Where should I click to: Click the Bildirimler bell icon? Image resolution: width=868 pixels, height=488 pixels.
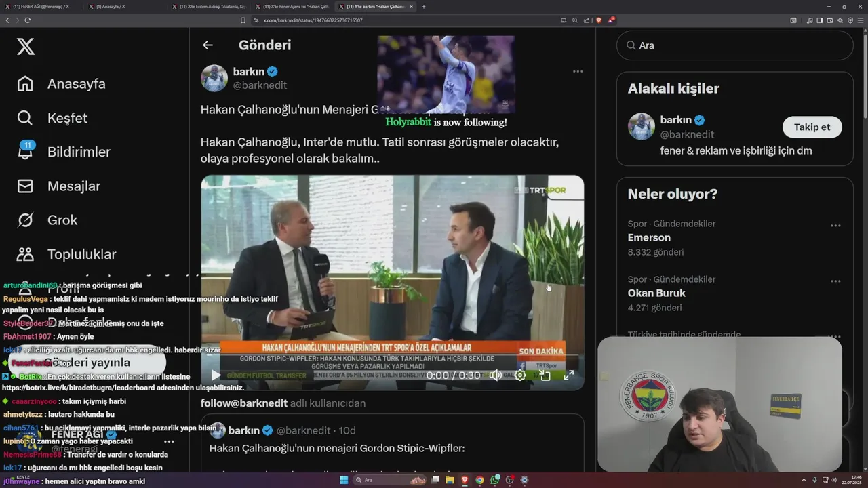pos(25,152)
